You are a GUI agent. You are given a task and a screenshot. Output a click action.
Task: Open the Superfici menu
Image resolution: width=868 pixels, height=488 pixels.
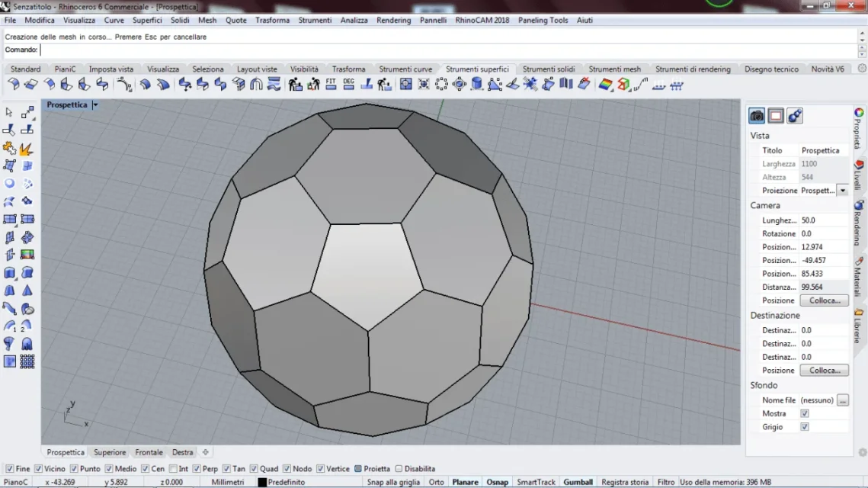click(x=147, y=20)
